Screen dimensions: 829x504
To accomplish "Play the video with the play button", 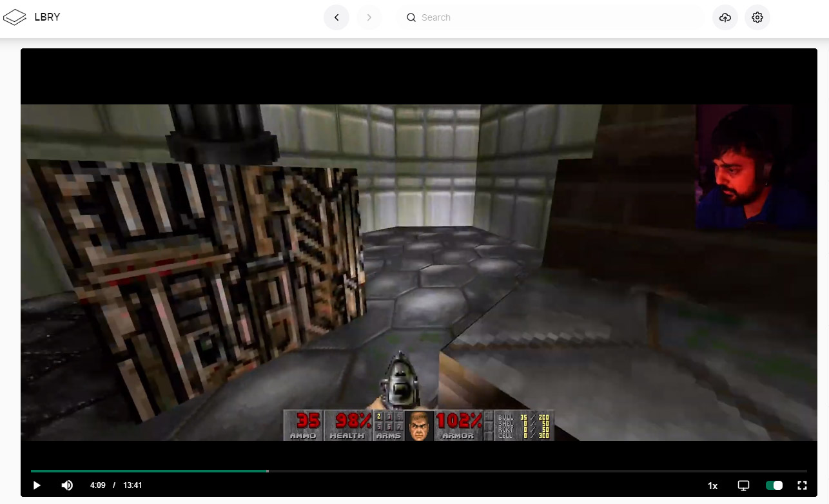I will (37, 485).
